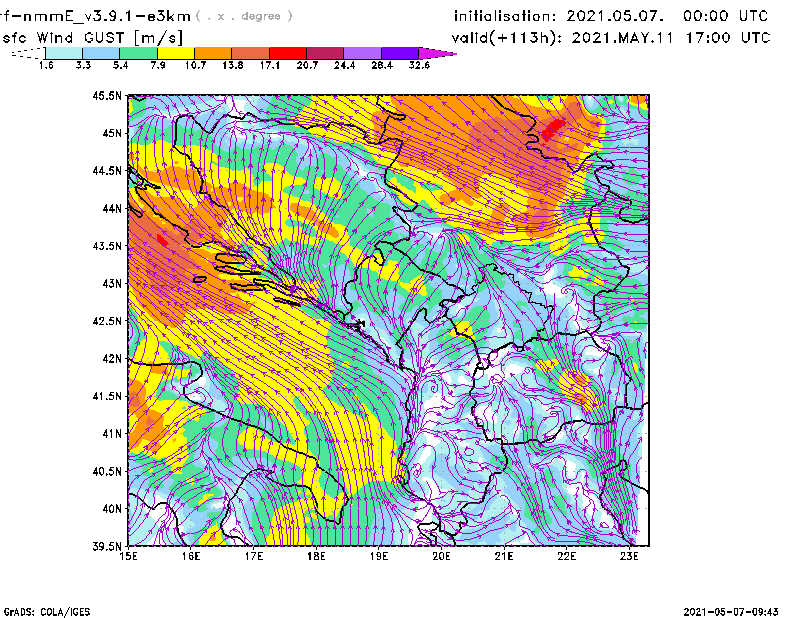Select the violet legend swatch before 32.6
The height and width of the screenshot is (618, 800).
[400, 53]
